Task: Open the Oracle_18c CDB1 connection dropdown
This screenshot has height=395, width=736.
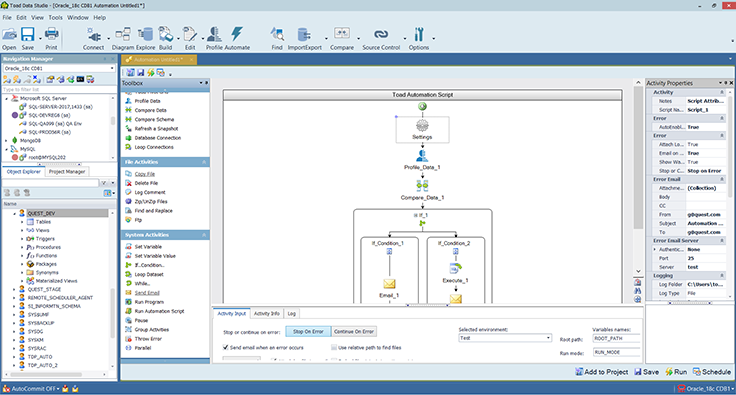Action: (112, 68)
